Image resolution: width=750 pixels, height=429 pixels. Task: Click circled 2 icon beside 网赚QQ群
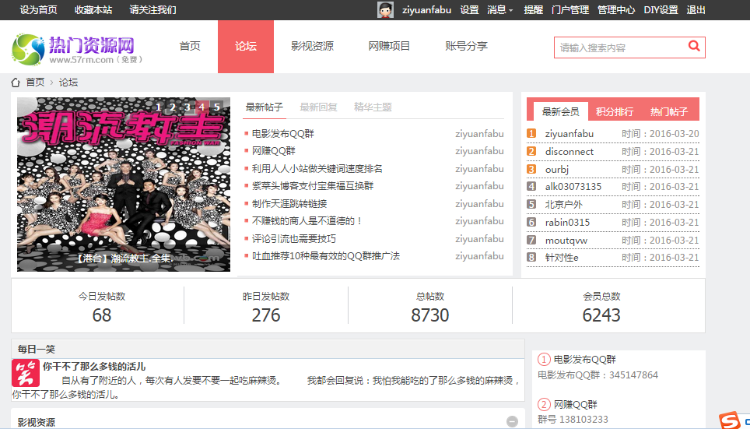pyautogui.click(x=544, y=404)
